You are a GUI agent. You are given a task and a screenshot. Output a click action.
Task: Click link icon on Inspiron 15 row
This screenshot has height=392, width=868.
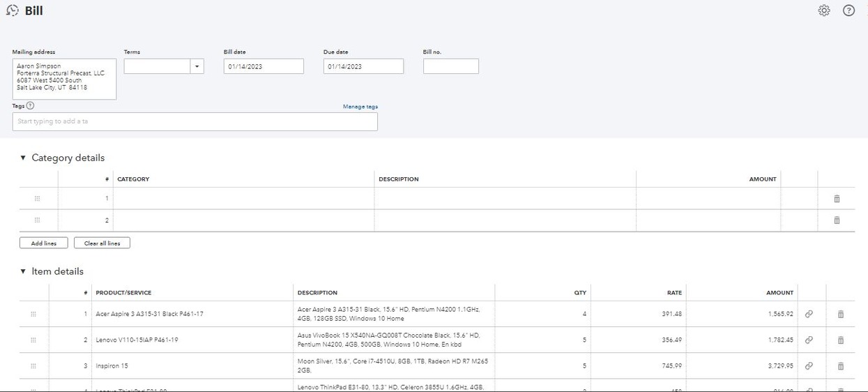(x=809, y=365)
